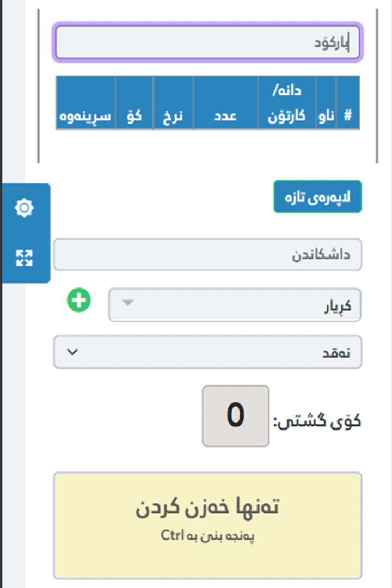The image size is (392, 588).
Task: Click the grand total box showing 0
Action: click(x=235, y=416)
